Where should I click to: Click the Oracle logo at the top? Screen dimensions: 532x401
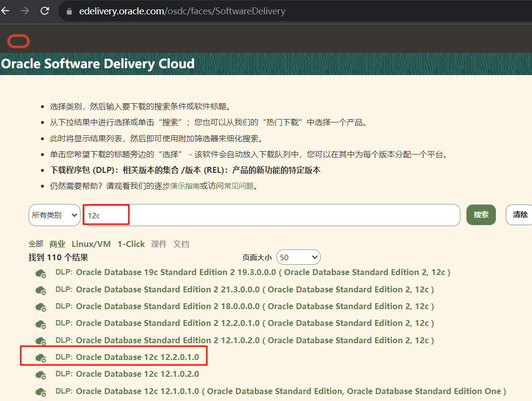click(x=18, y=41)
